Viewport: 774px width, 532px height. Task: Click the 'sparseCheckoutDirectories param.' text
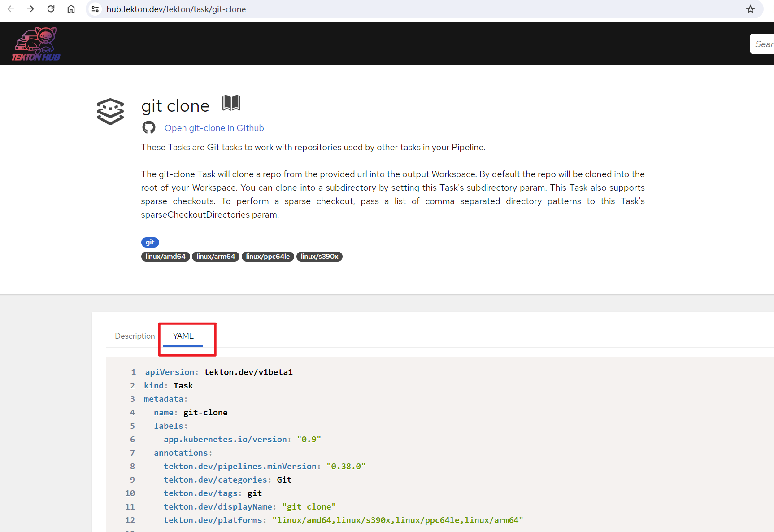click(x=210, y=214)
